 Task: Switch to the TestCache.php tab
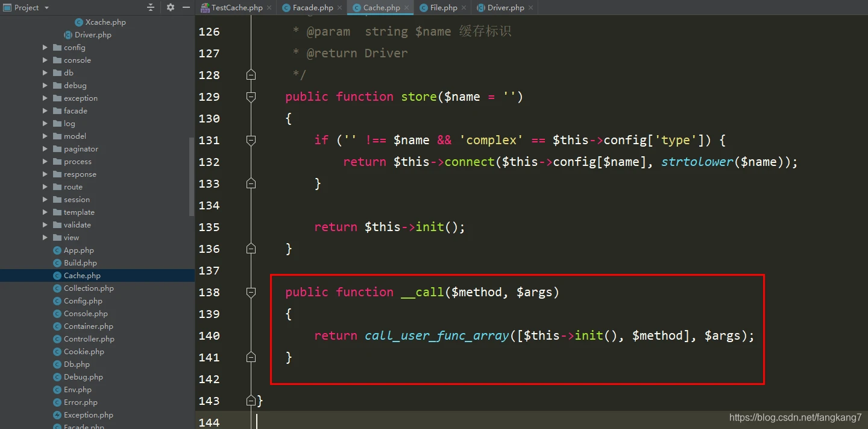[236, 8]
